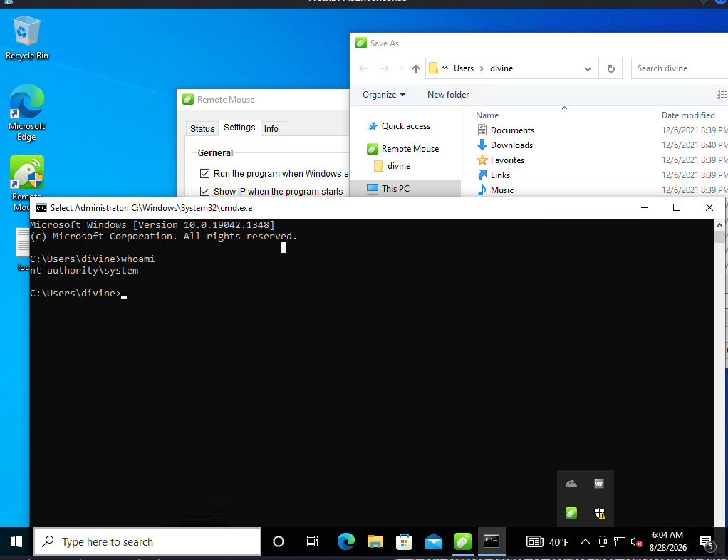Click VMware Tools icon in tray overflow
The width and height of the screenshot is (728, 560).
599,484
